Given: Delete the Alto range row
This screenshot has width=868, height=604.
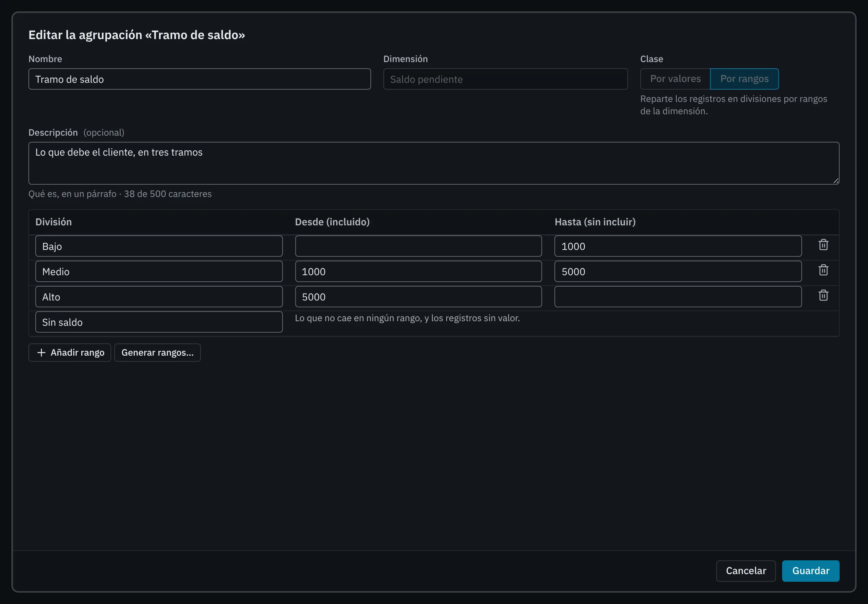Looking at the screenshot, I should pyautogui.click(x=823, y=296).
